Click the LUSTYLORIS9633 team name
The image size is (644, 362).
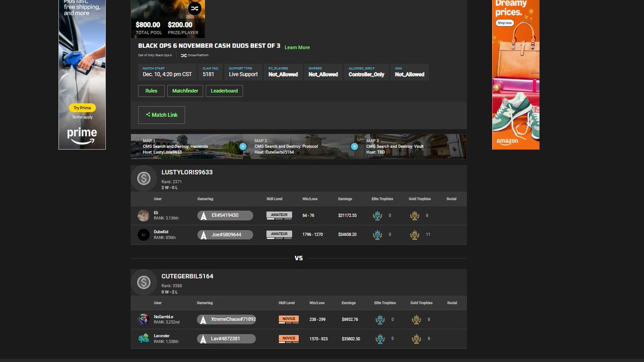coord(187,172)
